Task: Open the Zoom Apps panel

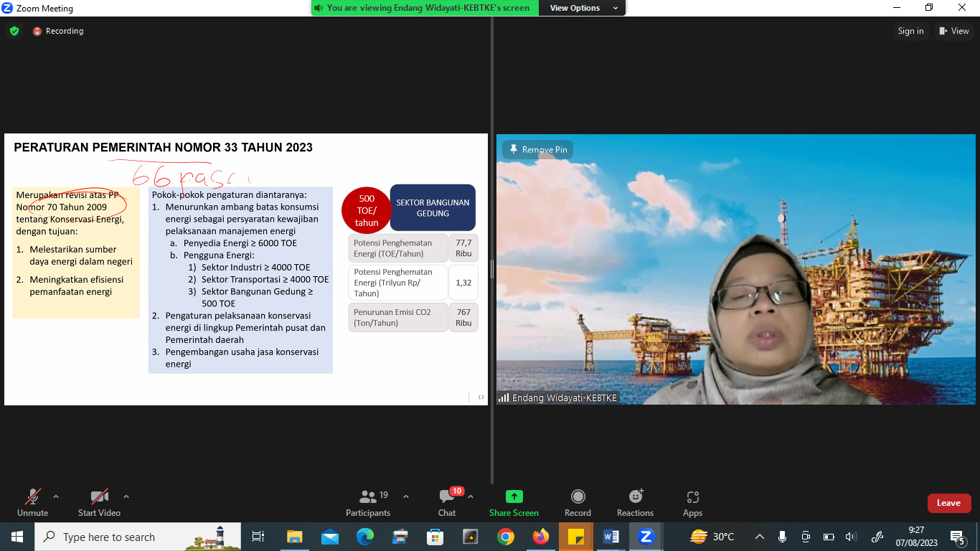Action: point(692,502)
